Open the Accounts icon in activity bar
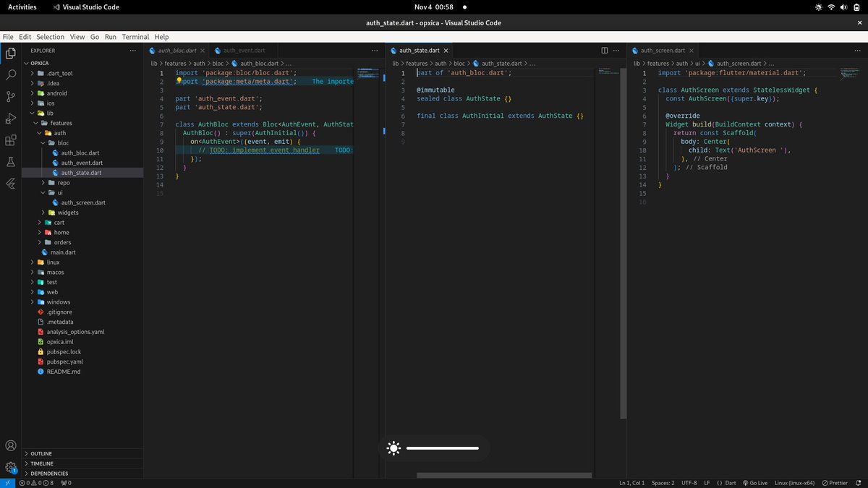The image size is (868, 488). [11, 446]
